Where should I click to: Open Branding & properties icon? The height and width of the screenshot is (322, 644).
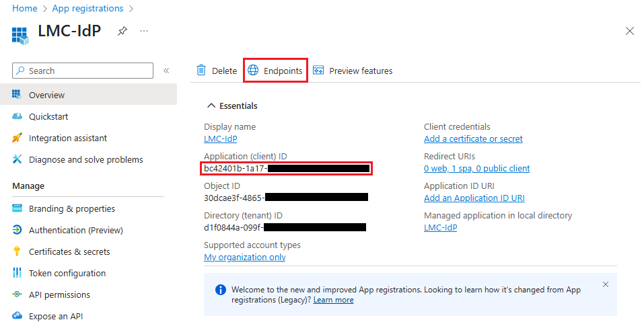pos(17,208)
